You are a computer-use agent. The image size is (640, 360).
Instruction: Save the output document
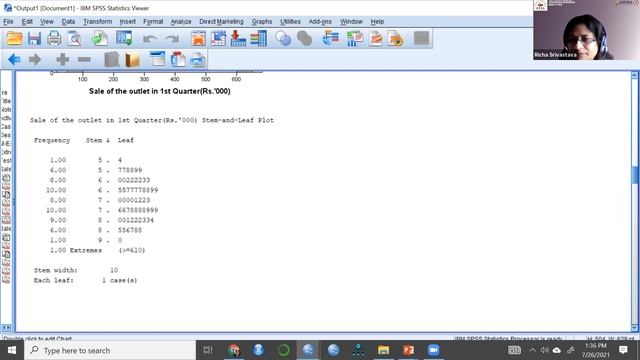[x=34, y=39]
